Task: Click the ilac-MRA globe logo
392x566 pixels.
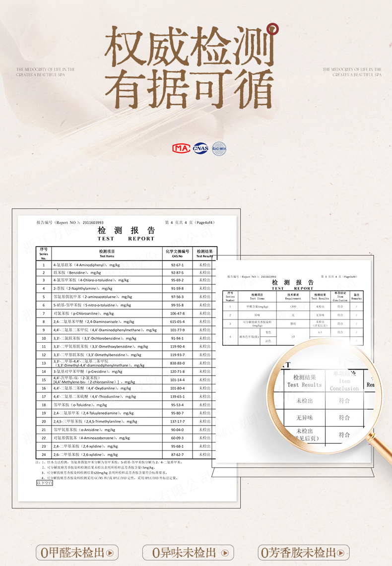Action: [x=219, y=148]
